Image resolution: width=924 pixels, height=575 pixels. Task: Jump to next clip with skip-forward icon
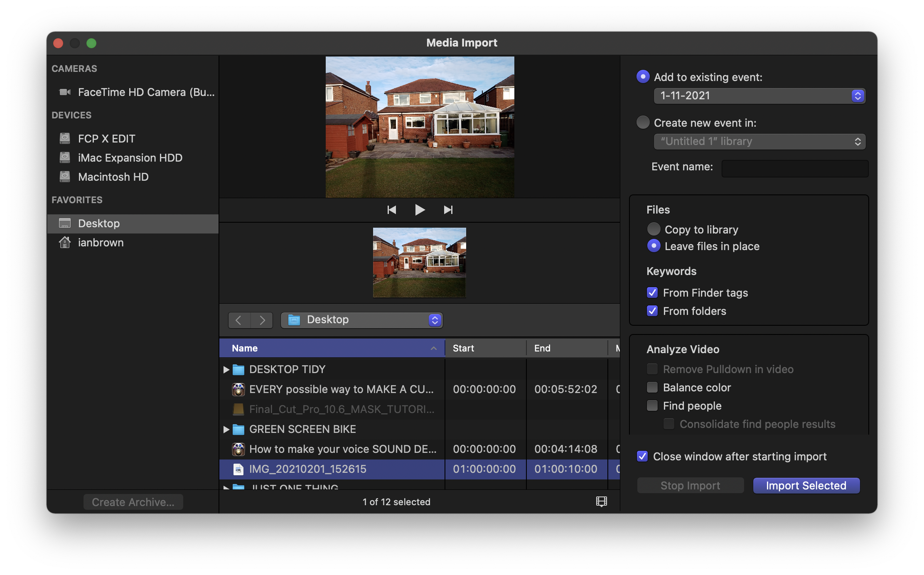pos(448,210)
